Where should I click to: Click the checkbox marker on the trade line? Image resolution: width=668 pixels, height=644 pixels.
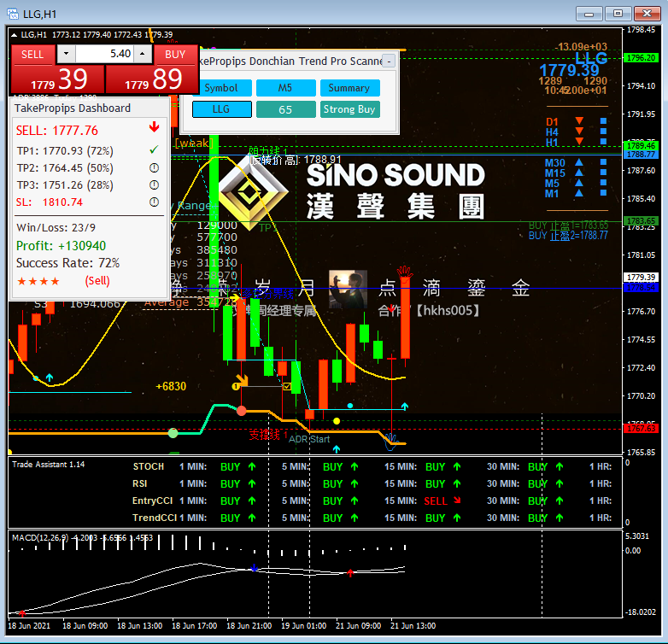coord(287,387)
